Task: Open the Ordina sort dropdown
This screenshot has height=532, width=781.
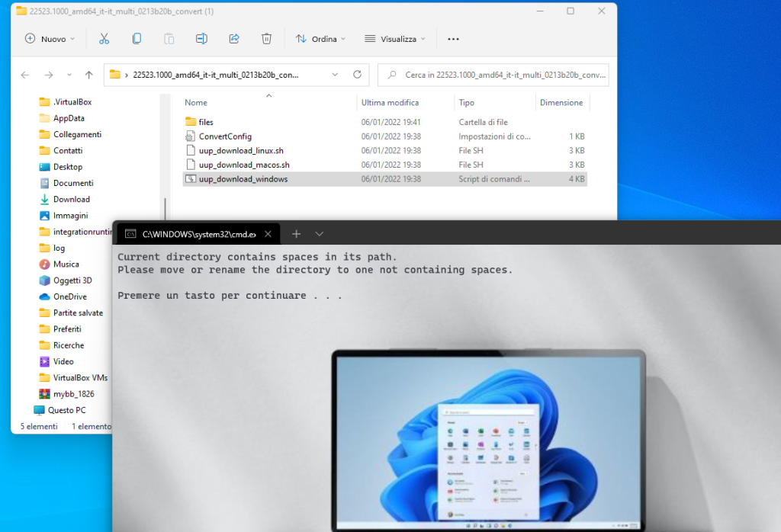Action: click(320, 38)
